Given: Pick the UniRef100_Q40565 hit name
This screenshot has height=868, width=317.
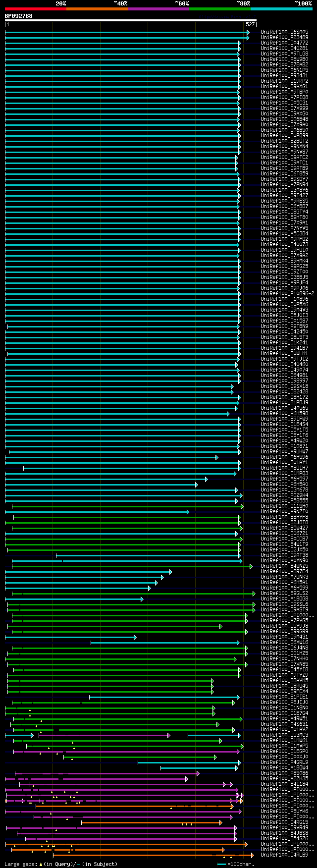Looking at the screenshot, I should pos(284,408).
